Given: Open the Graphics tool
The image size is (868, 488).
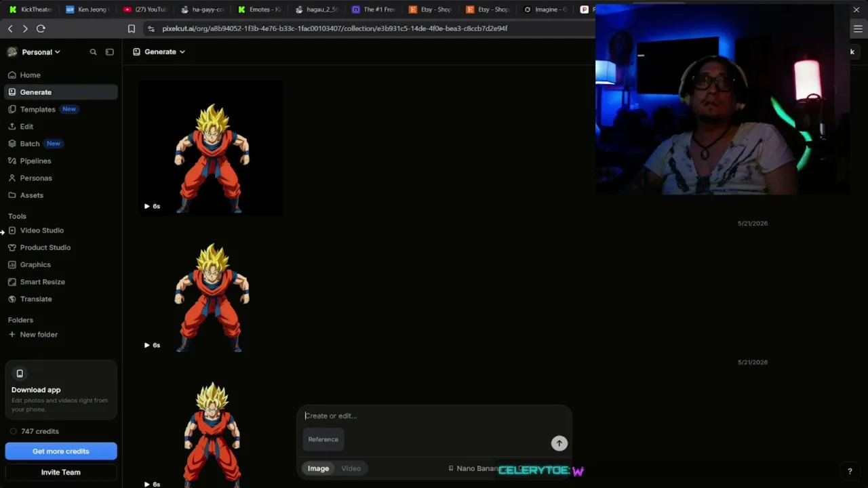Looking at the screenshot, I should [x=60, y=264].
